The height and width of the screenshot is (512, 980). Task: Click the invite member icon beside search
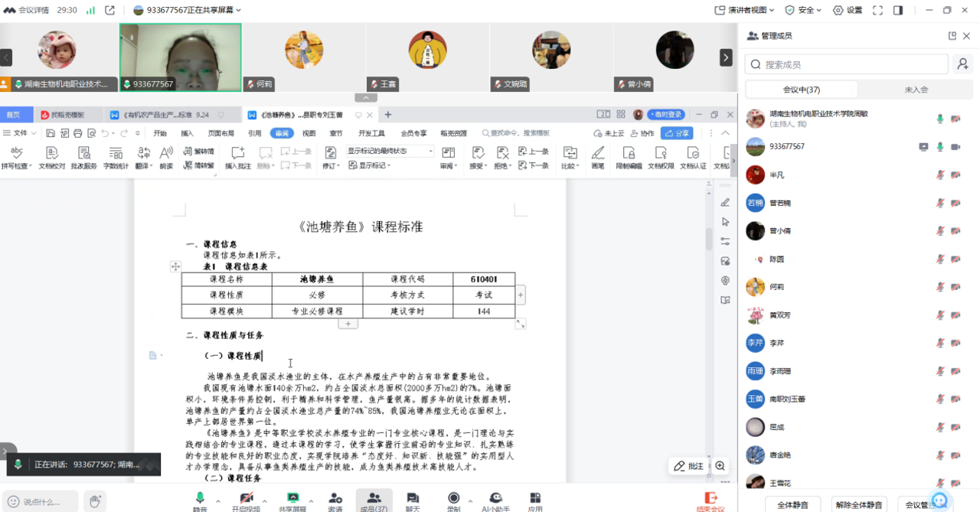pos(962,65)
